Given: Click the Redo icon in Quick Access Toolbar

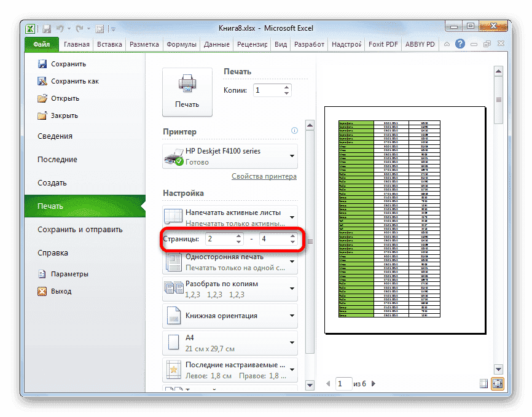Looking at the screenshot, I should 80,28.
